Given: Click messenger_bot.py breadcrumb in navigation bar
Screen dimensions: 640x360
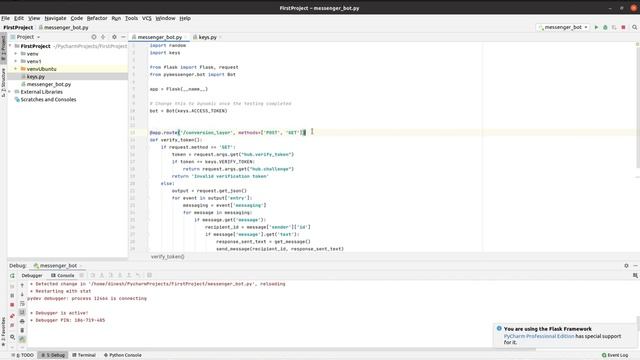Looking at the screenshot, I should (64, 27).
